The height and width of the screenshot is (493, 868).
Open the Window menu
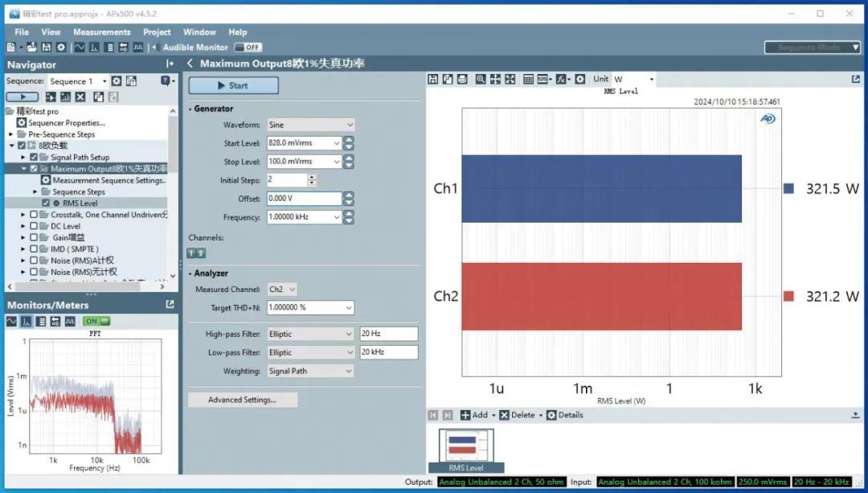[x=199, y=32]
